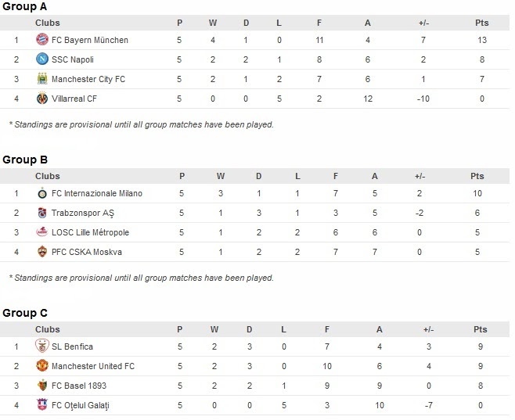Click the Group C heading
The image size is (515, 420).
click(25, 313)
